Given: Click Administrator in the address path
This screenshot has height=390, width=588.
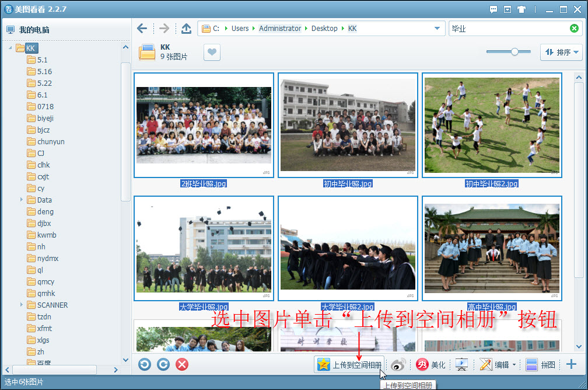Looking at the screenshot, I should coord(280,28).
